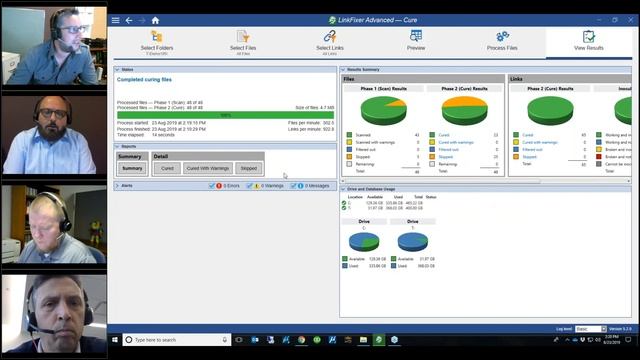Select the View Results step
This screenshot has width=640, height=360.
pyautogui.click(x=589, y=41)
